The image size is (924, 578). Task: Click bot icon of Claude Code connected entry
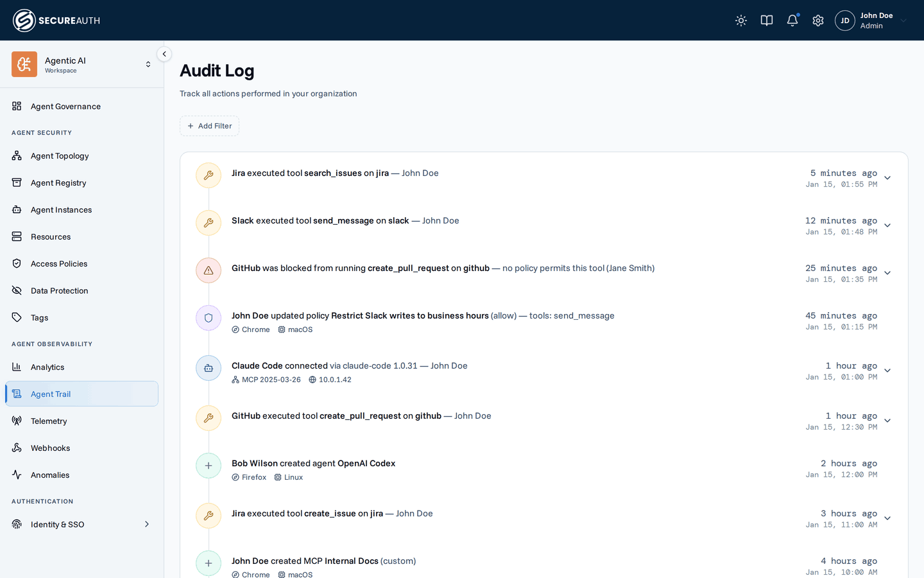(x=209, y=368)
